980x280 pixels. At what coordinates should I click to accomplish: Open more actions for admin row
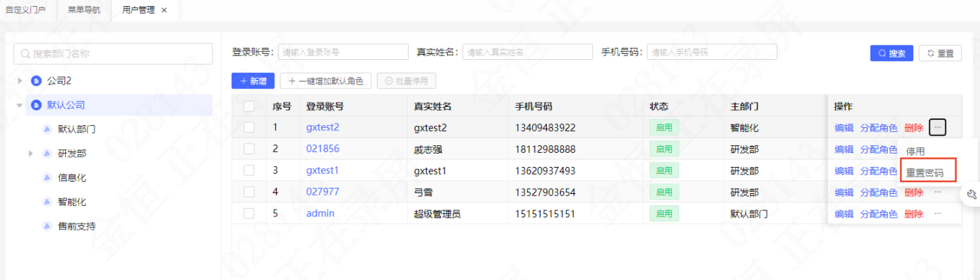(937, 214)
